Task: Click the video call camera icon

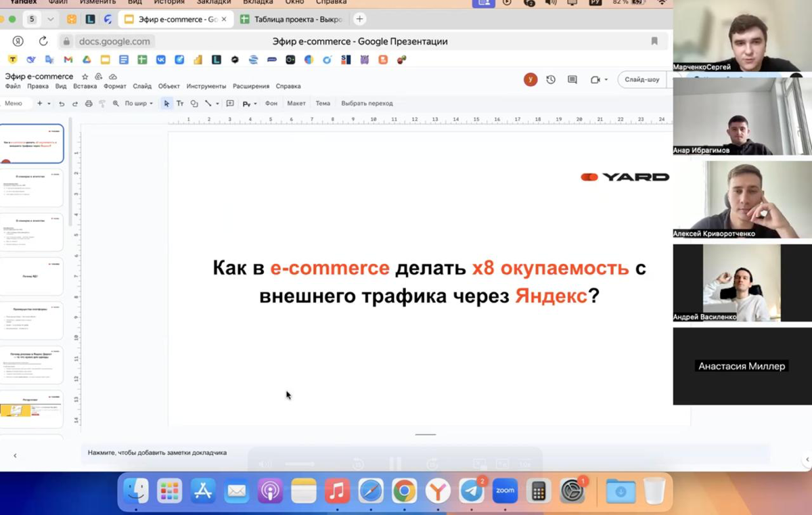Action: pos(595,79)
